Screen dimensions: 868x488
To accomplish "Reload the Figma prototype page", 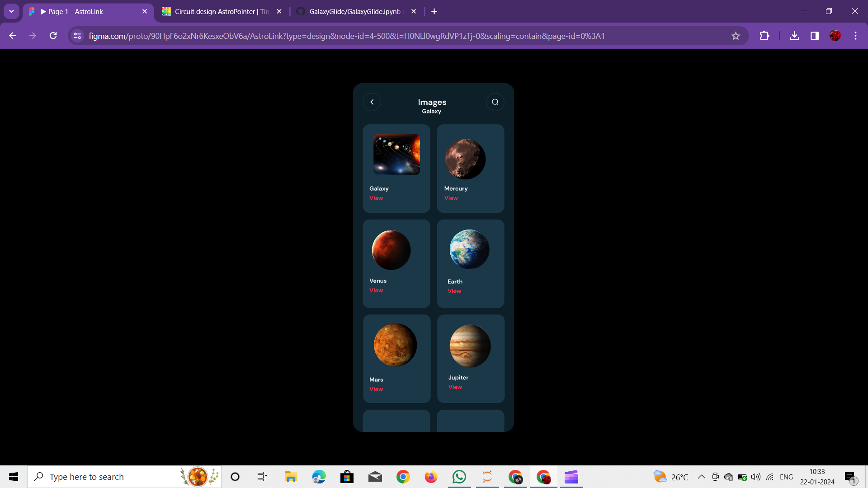I will point(53,36).
